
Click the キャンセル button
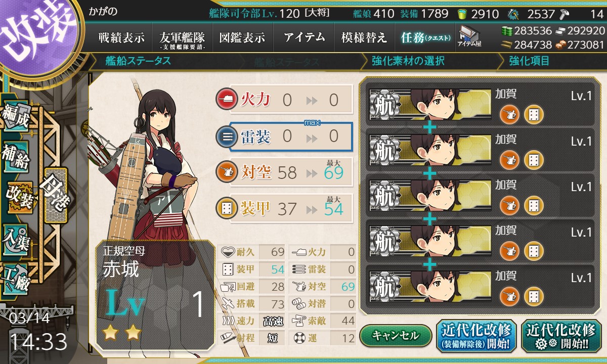click(396, 335)
